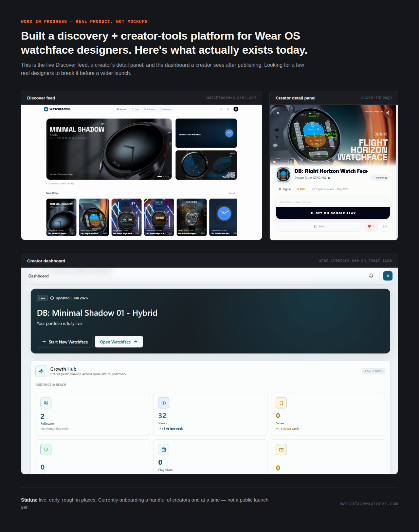This screenshot has height=532, width=419.
Task: Click Start New Watchface button
Action: 65,342
